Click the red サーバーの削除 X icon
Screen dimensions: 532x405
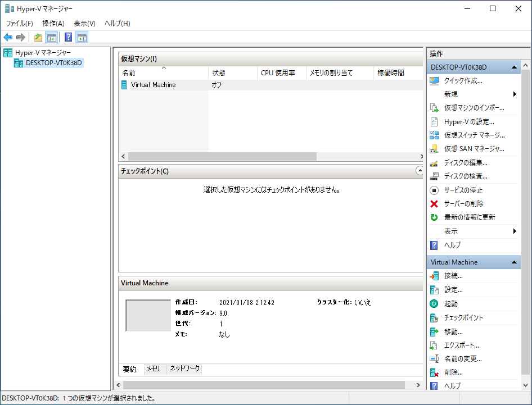tap(434, 204)
